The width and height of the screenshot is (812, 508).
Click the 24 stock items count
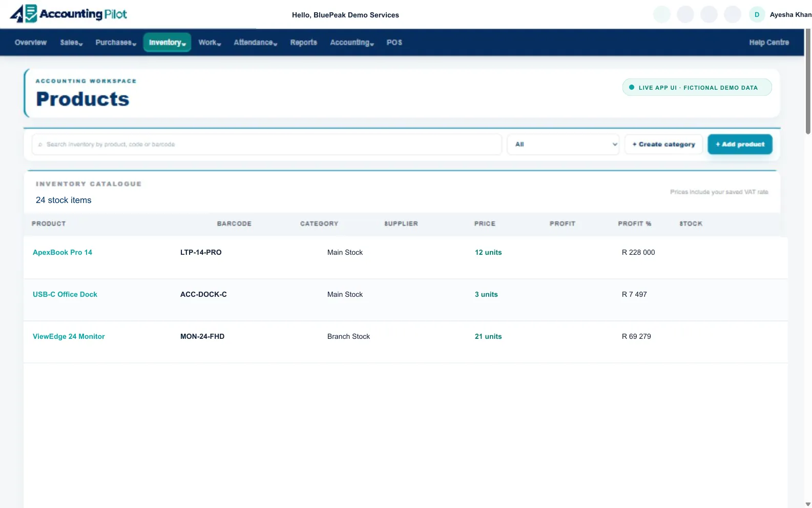pyautogui.click(x=64, y=200)
